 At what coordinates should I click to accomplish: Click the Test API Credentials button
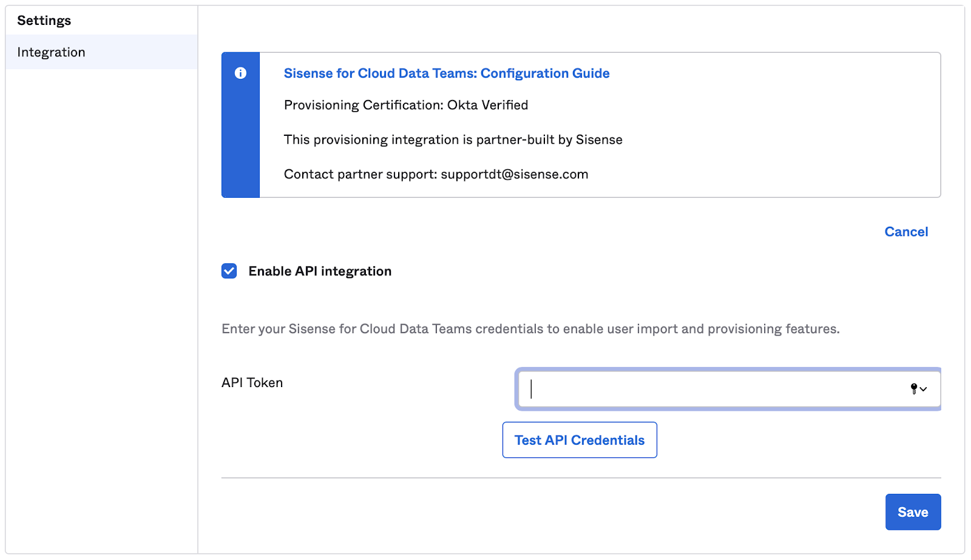[x=580, y=440]
